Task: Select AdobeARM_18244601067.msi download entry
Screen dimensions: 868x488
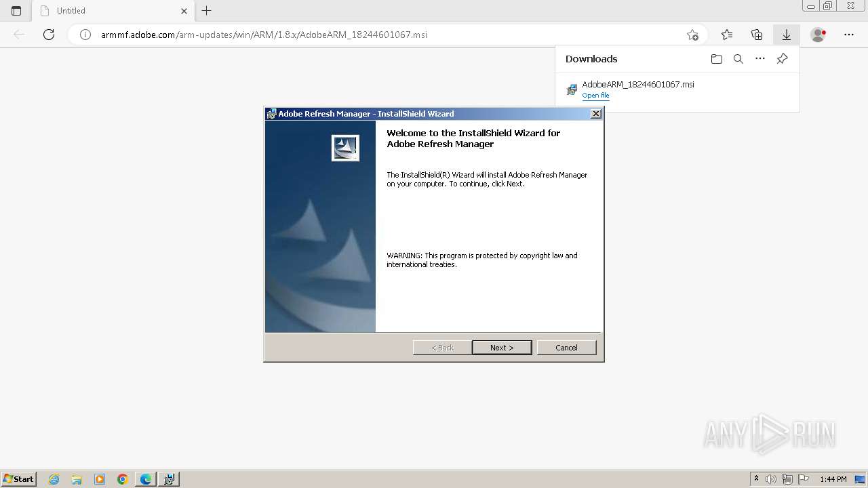Action: click(677, 89)
